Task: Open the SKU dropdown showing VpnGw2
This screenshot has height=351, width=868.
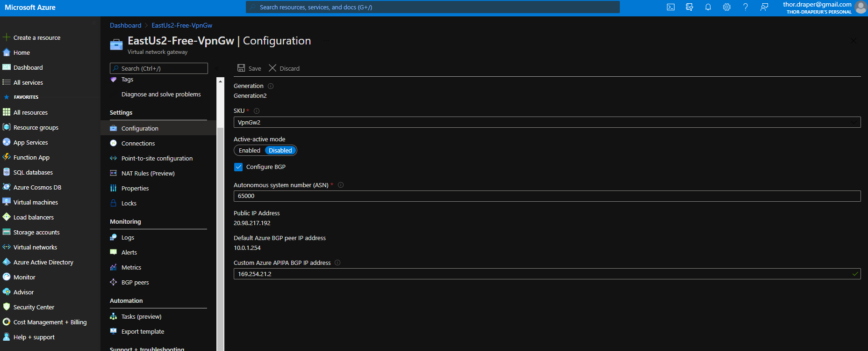Action: pyautogui.click(x=547, y=122)
